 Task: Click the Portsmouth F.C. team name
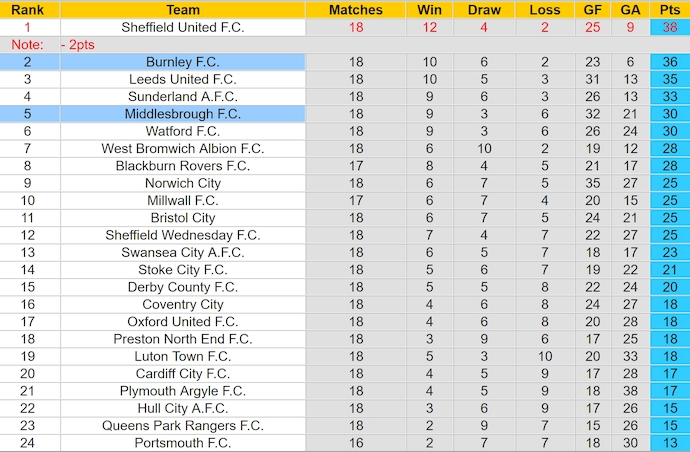click(183, 443)
